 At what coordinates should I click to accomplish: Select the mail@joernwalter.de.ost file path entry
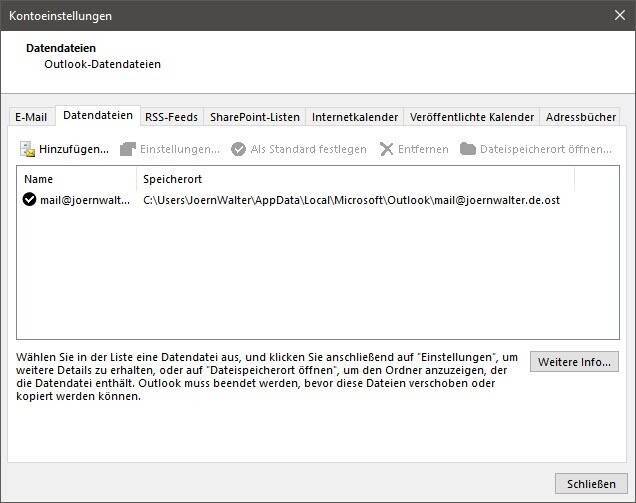pyautogui.click(x=350, y=200)
